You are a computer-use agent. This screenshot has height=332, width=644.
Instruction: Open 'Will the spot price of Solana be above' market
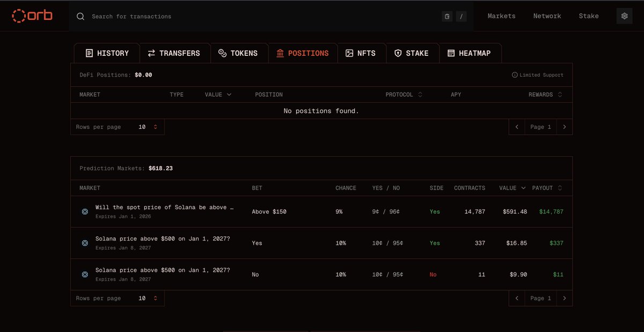[x=164, y=207]
